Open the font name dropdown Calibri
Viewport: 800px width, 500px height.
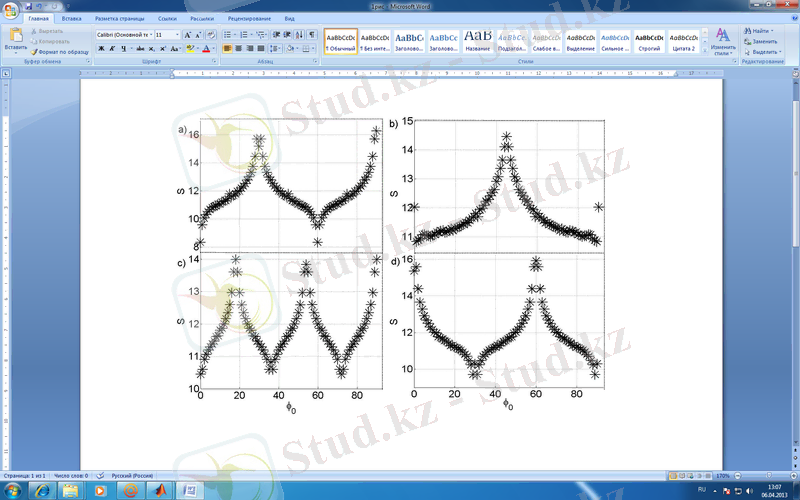pyautogui.click(x=123, y=34)
